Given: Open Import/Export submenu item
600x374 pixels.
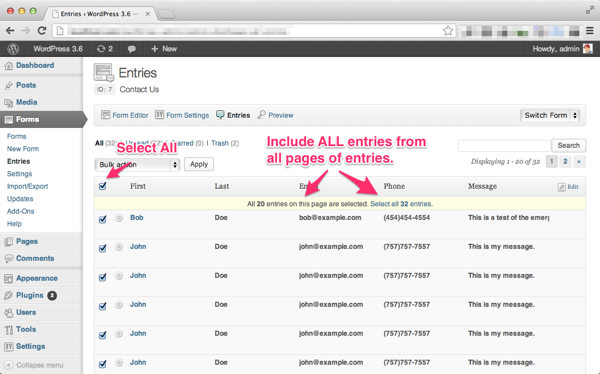Looking at the screenshot, I should click(x=28, y=186).
